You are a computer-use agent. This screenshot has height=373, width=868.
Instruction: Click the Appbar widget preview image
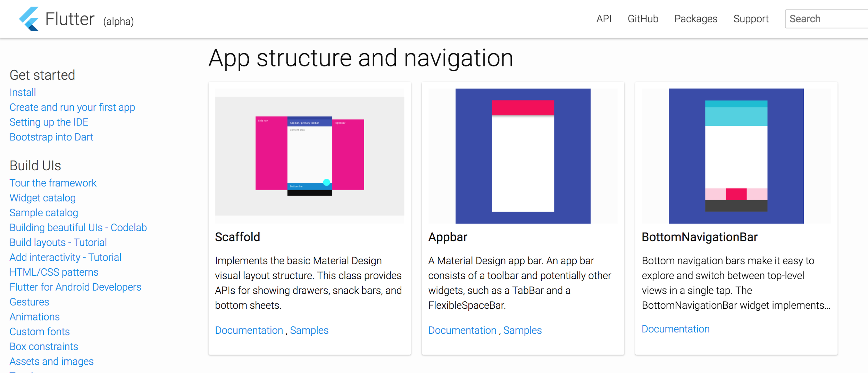pos(523,156)
